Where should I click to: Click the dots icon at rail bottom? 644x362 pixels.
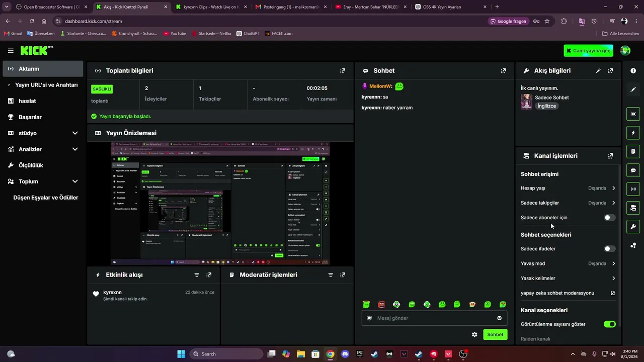[633, 245]
